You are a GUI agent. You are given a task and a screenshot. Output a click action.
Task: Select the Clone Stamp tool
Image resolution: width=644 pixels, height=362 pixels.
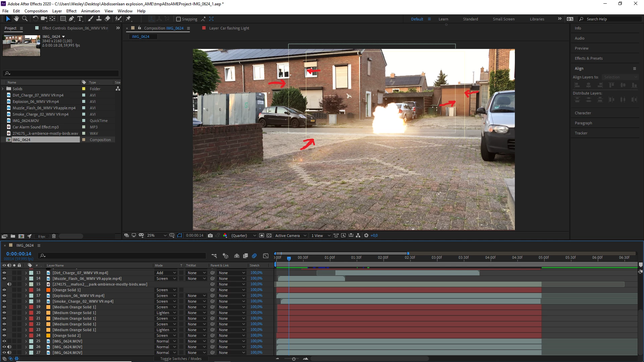pos(99,19)
